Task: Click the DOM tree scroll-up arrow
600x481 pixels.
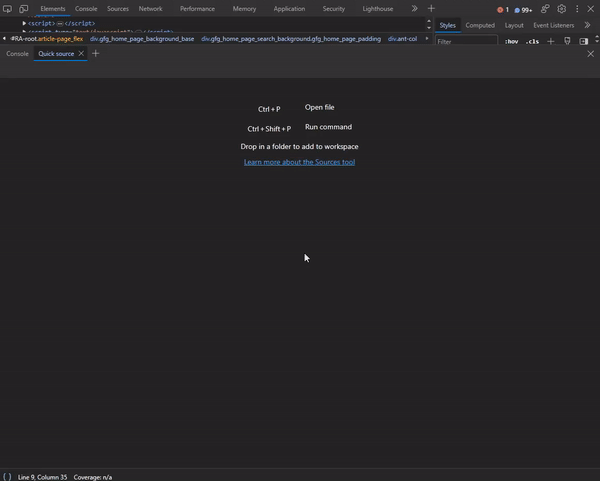Action: click(429, 21)
